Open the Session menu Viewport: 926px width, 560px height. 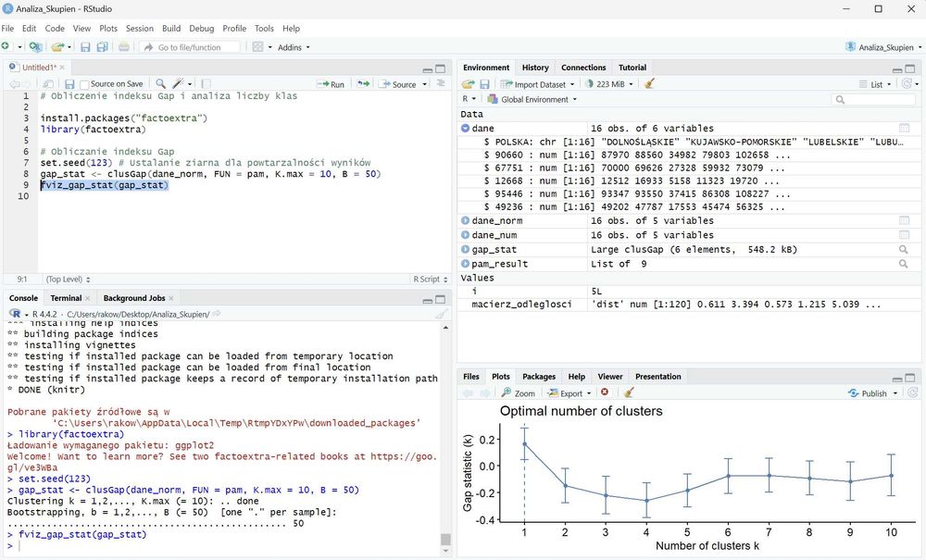(140, 29)
